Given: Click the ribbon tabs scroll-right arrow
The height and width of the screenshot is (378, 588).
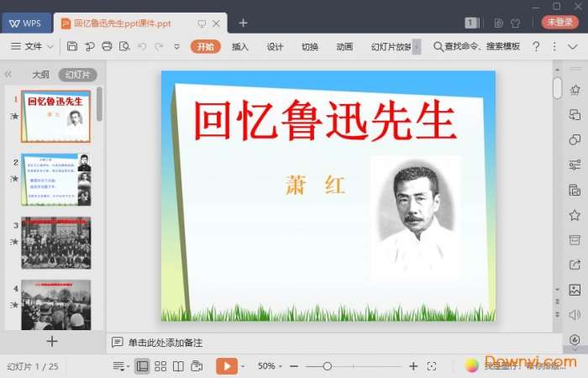Looking at the screenshot, I should (x=417, y=47).
